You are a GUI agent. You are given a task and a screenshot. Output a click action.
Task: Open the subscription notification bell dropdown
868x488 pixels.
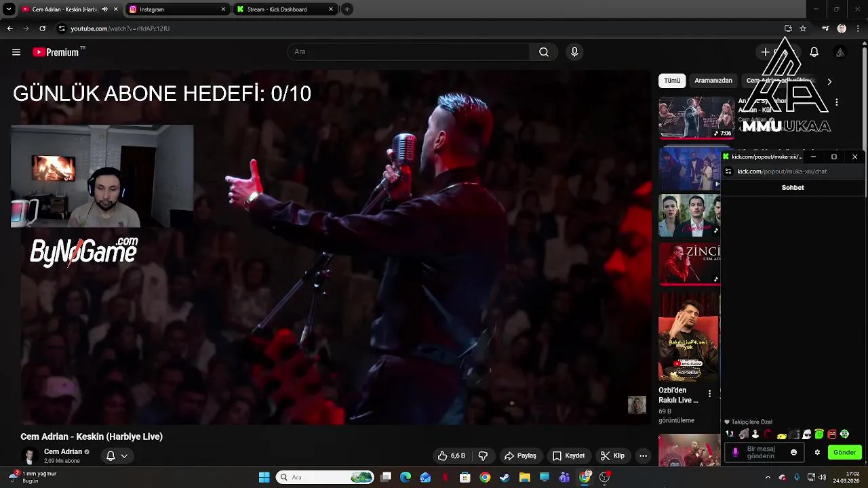[x=117, y=456]
